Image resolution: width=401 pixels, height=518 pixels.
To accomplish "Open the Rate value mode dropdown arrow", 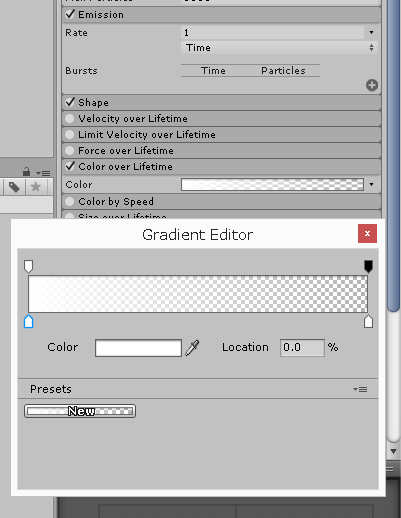I will [371, 33].
